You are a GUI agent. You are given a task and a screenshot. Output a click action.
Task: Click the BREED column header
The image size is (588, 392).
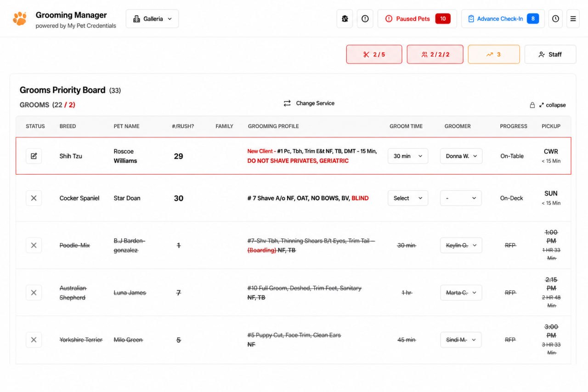click(68, 126)
